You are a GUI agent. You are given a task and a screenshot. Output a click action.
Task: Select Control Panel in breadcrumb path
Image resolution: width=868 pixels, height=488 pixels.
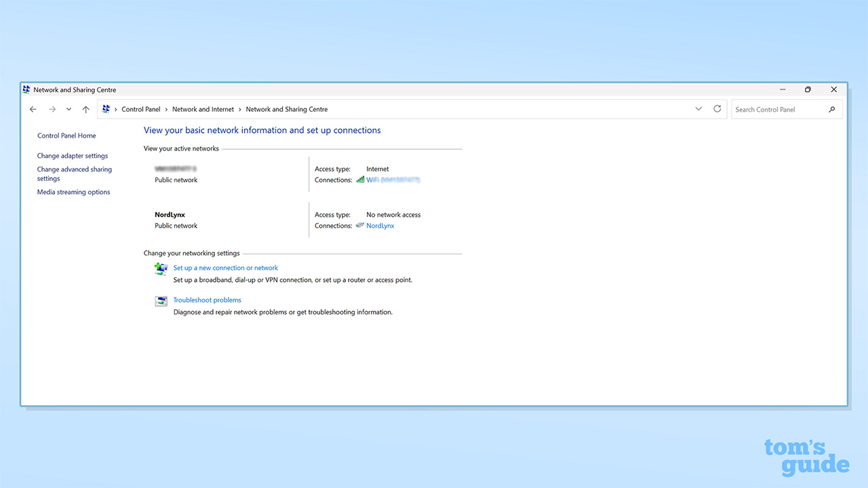pos(141,109)
